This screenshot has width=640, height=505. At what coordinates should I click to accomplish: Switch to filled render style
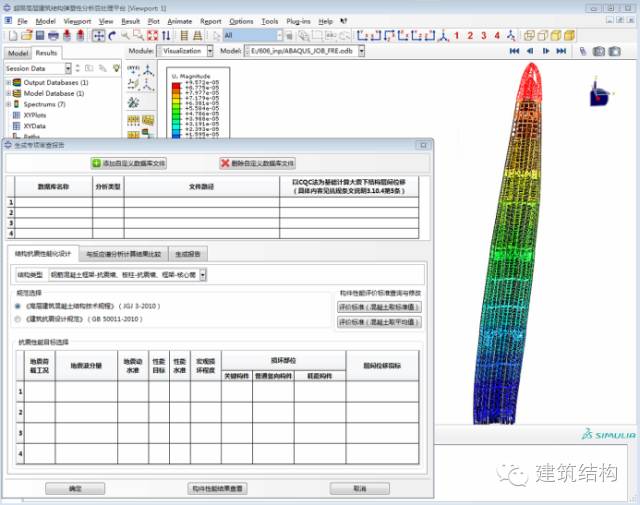[556, 36]
